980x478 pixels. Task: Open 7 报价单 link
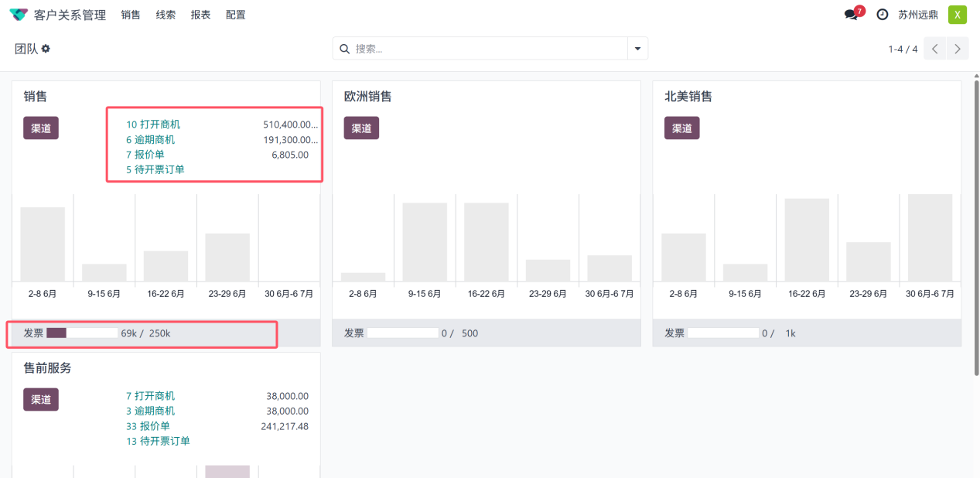coord(145,155)
